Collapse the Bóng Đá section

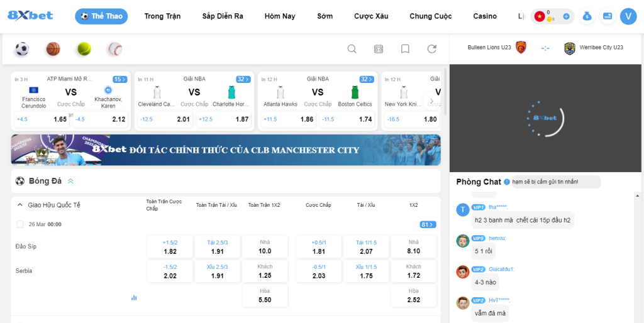tap(70, 182)
